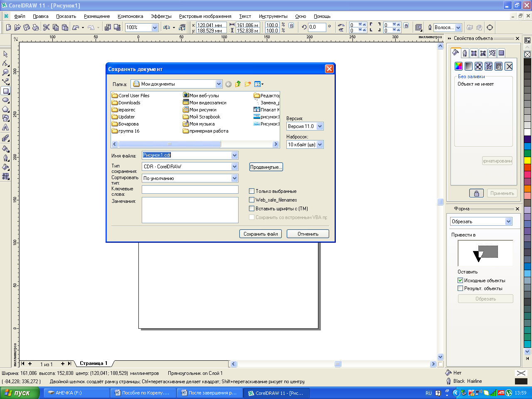532x399 pixels.
Task: Select the Eyedropper tool
Action: [x=5, y=148]
